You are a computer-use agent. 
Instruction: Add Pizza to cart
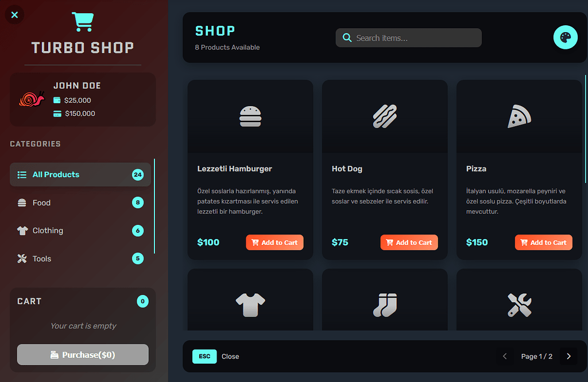click(543, 242)
